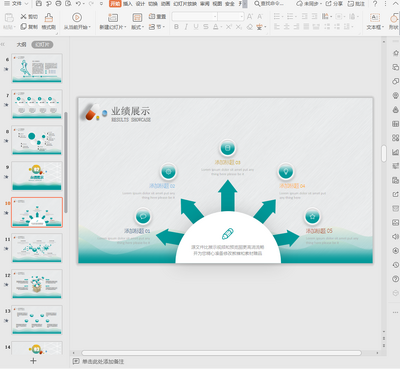Click the add slide plus button
Viewport: 400px width, 369px height.
pos(33,361)
